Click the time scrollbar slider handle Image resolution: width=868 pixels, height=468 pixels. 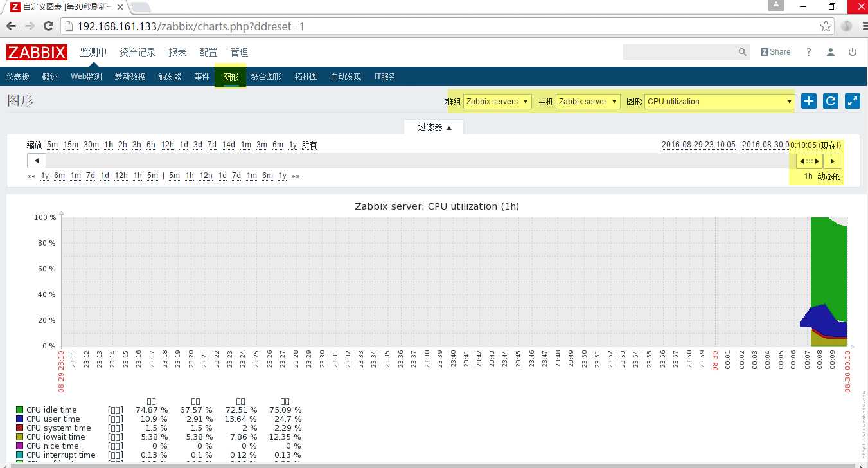(x=810, y=161)
